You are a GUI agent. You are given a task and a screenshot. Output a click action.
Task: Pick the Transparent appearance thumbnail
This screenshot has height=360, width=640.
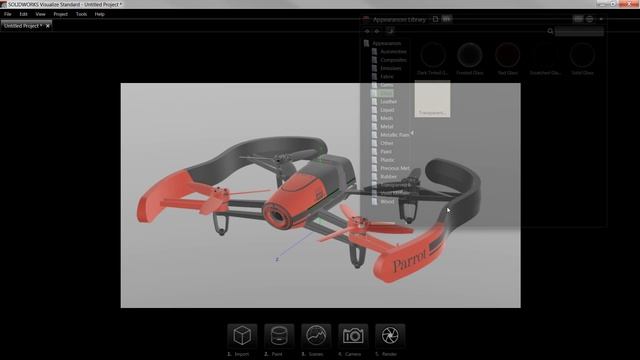click(433, 99)
